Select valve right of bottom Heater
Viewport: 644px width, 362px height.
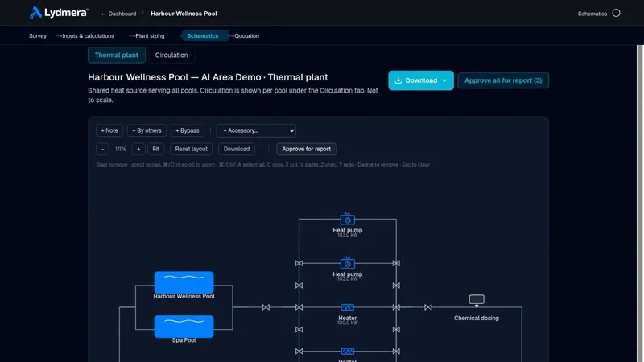396,351
